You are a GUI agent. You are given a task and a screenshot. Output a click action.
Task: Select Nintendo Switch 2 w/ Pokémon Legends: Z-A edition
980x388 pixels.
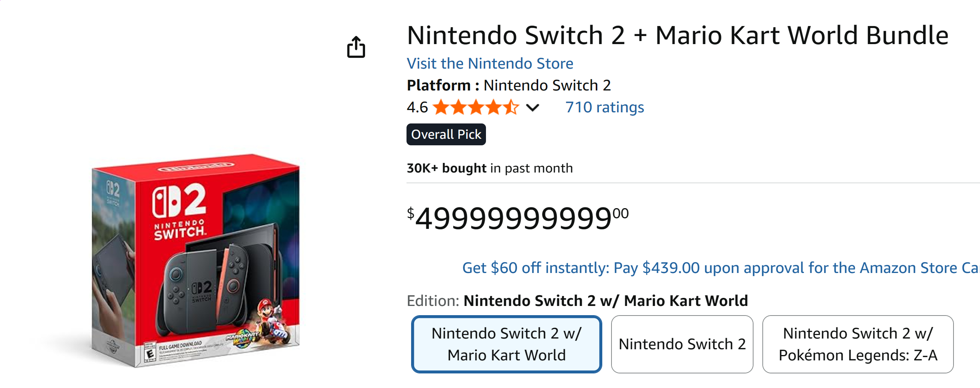[858, 344]
